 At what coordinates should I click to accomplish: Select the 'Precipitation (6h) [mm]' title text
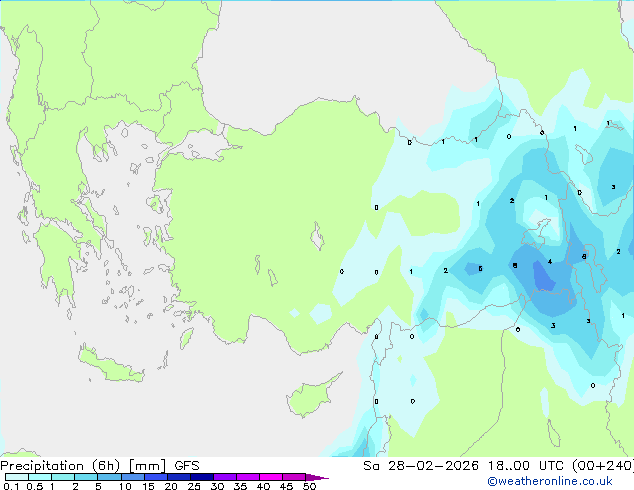pyautogui.click(x=83, y=466)
